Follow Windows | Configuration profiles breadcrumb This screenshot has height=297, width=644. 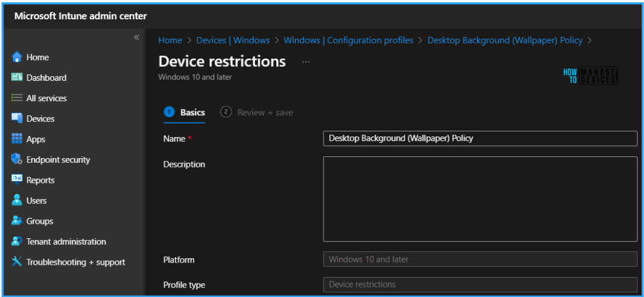348,40
